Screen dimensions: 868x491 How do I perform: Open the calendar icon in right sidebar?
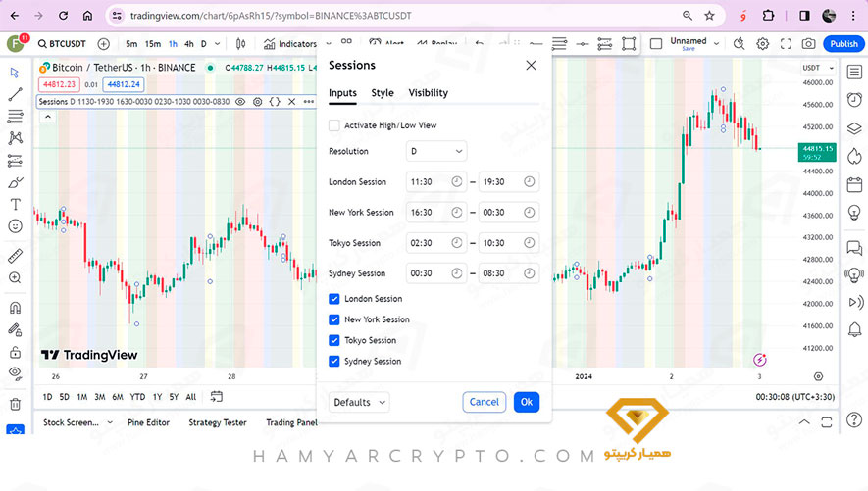(x=854, y=184)
